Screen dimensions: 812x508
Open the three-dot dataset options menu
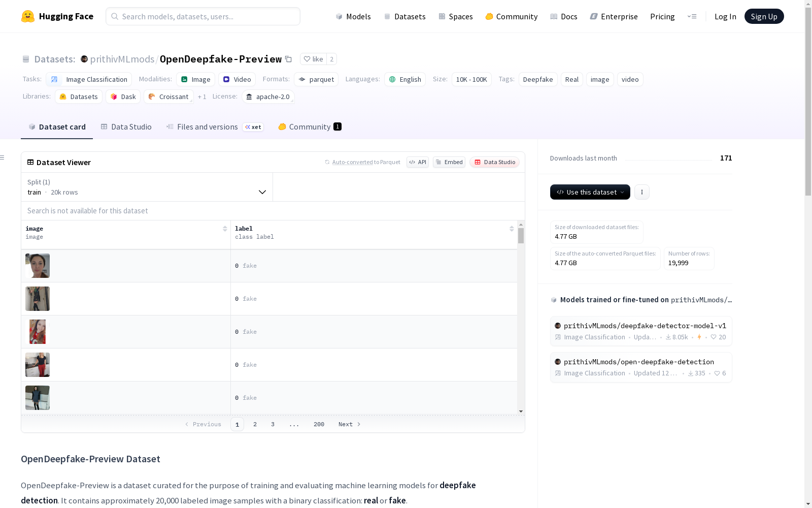[x=642, y=192]
